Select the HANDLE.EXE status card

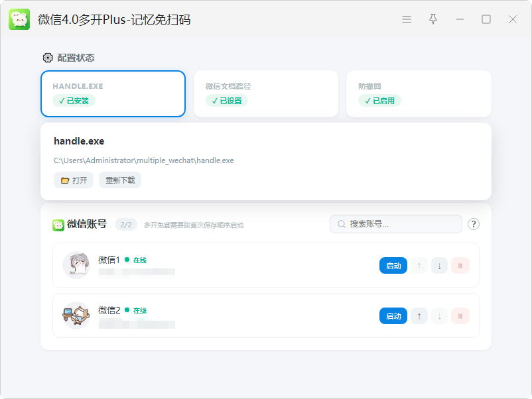pos(113,93)
